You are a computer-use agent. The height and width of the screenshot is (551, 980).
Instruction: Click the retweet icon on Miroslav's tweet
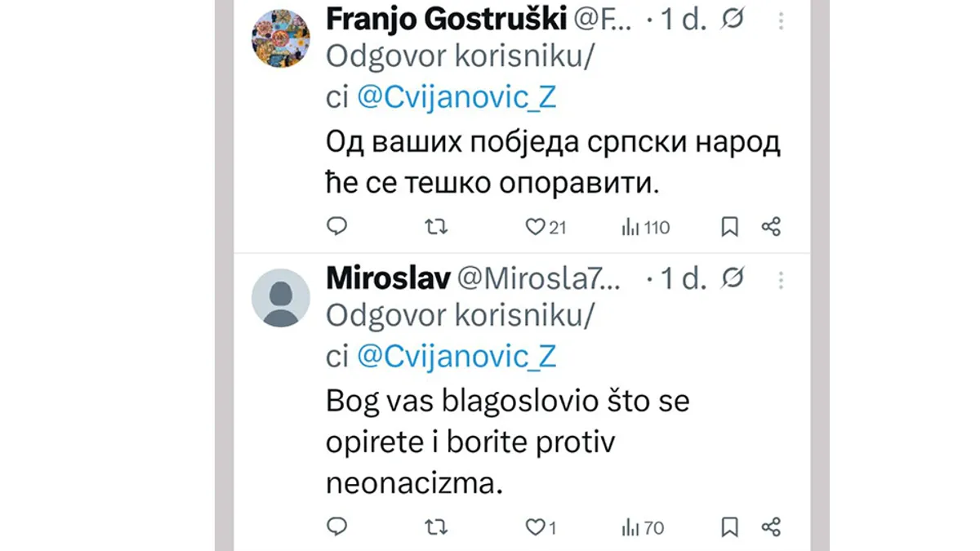[x=436, y=527]
